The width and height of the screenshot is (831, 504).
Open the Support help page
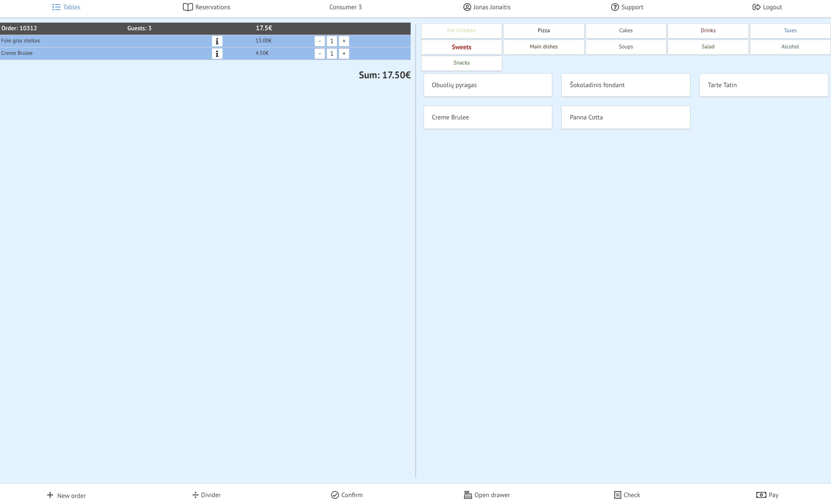627,7
